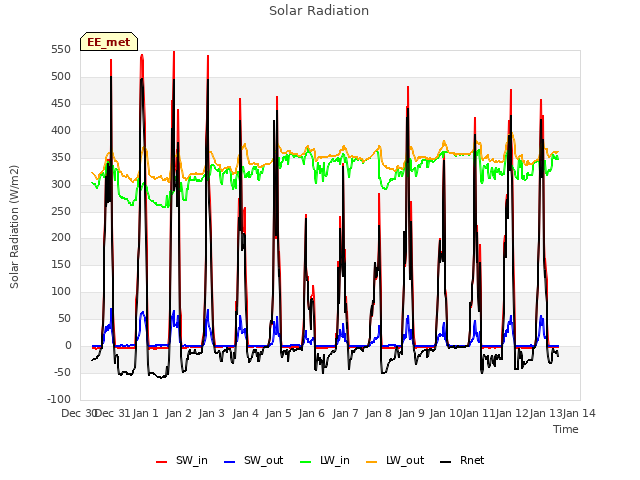Click the Dec 31 x-axis label
Viewport: 640px width, 480px height.
click(x=113, y=413)
